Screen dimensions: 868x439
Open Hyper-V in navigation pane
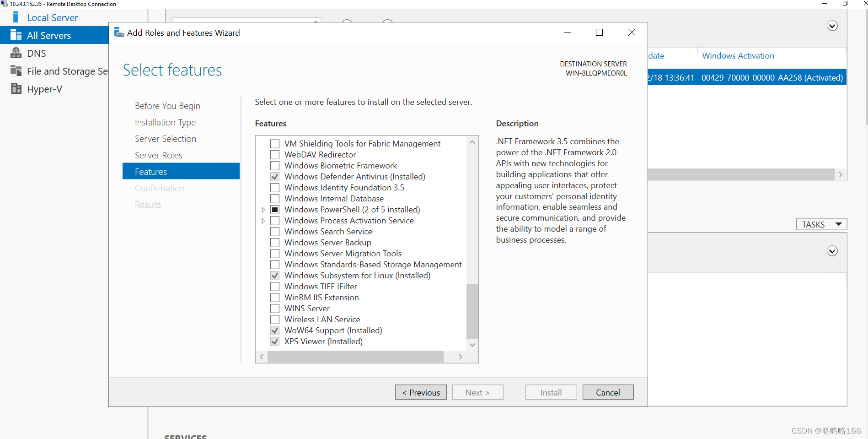click(x=44, y=89)
